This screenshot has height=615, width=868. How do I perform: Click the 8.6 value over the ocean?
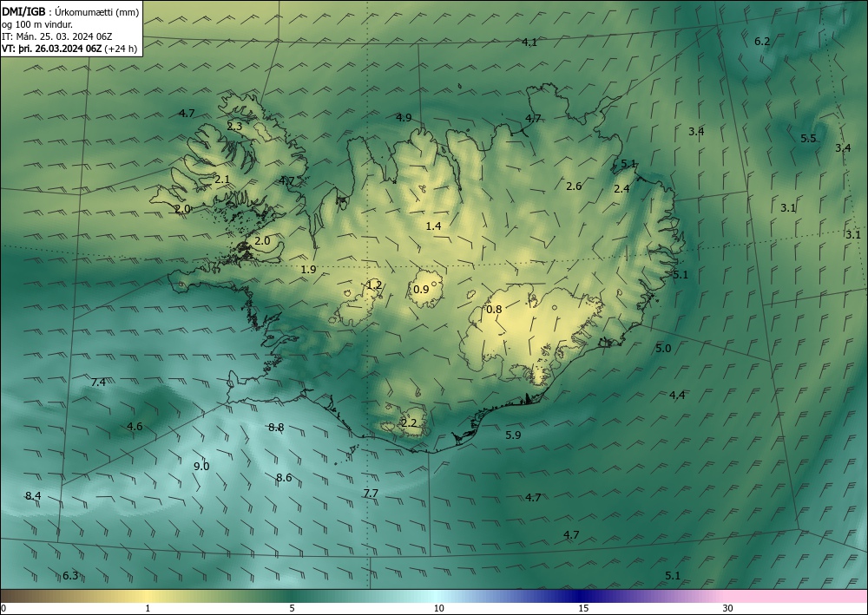point(284,478)
